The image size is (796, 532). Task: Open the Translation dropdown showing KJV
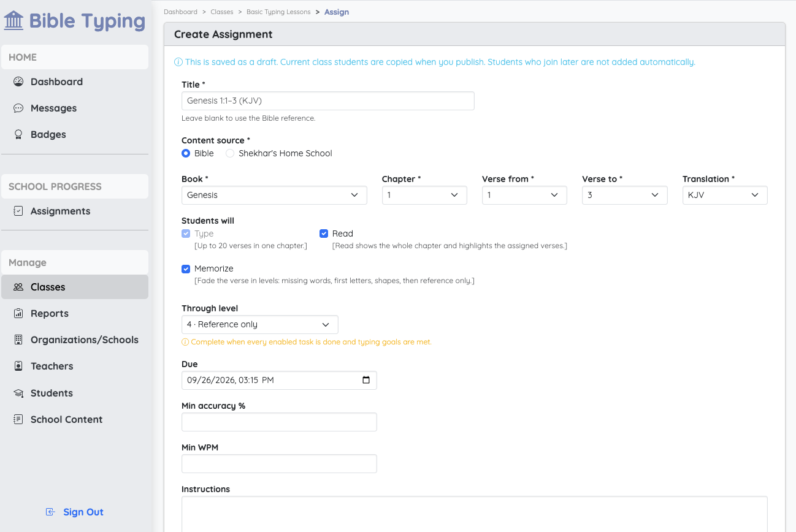tap(725, 195)
